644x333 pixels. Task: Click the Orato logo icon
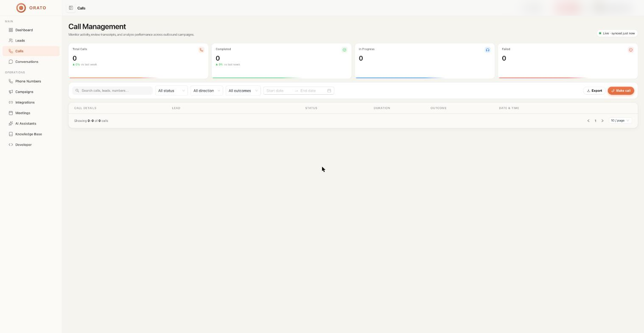[x=21, y=8]
